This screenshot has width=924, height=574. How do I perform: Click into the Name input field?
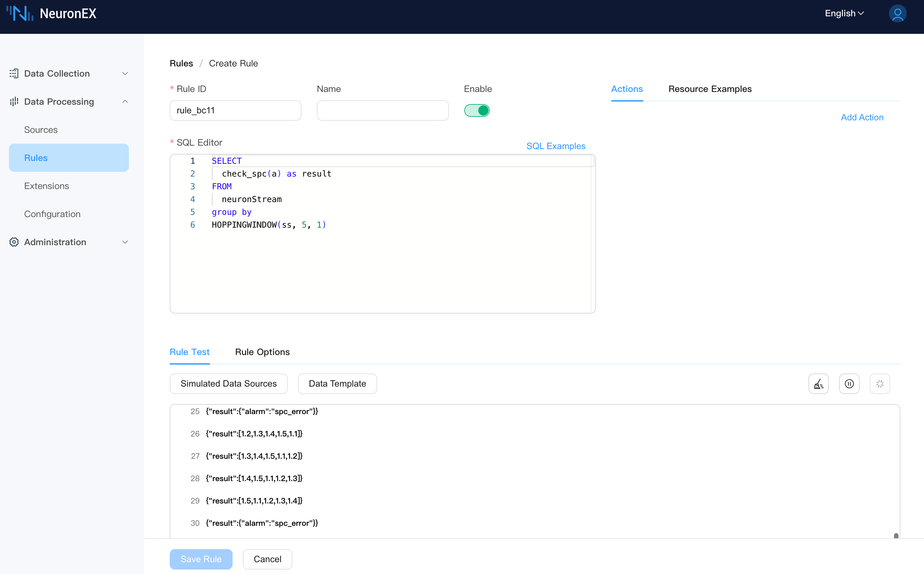click(x=382, y=110)
